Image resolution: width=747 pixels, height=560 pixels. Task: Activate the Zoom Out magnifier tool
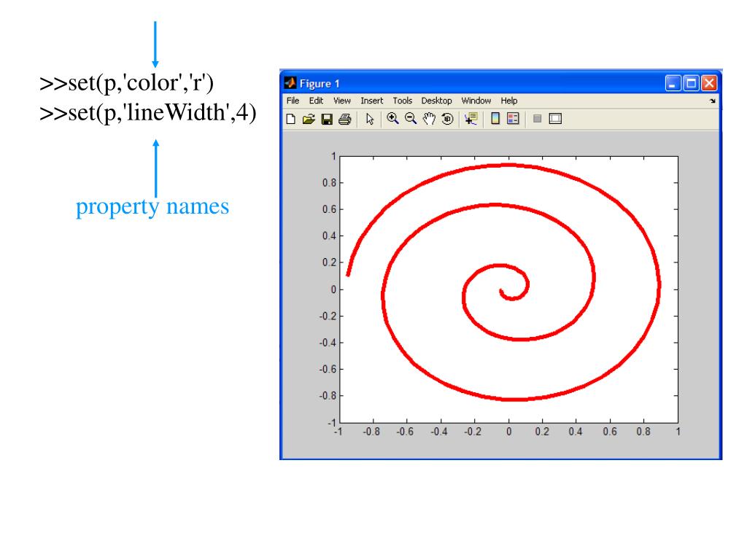tap(411, 119)
